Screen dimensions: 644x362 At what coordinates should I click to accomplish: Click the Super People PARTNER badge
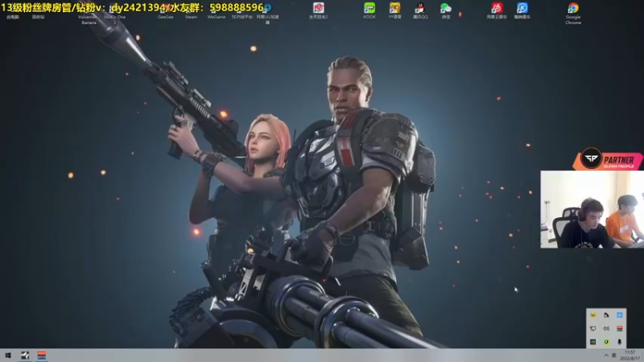609,159
